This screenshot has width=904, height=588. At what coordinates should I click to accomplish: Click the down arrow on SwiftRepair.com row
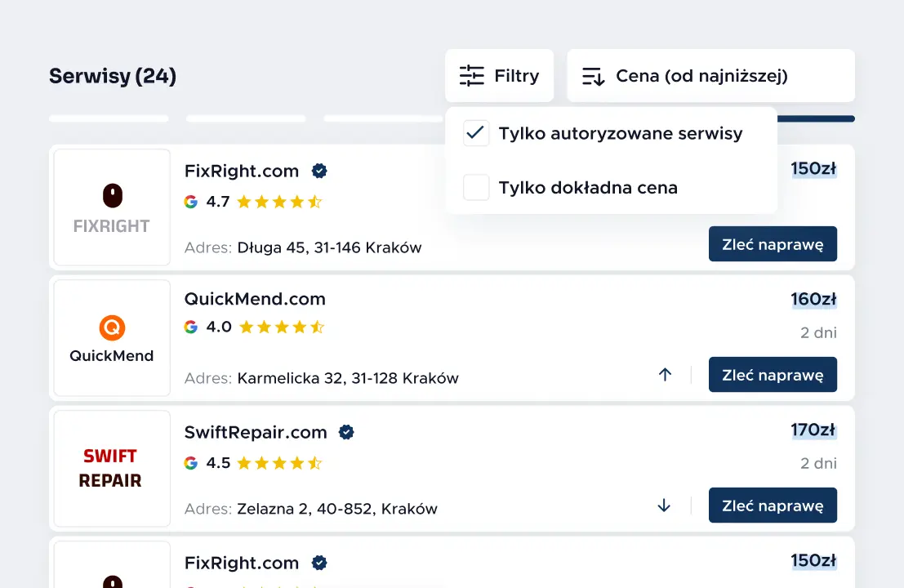pos(664,505)
